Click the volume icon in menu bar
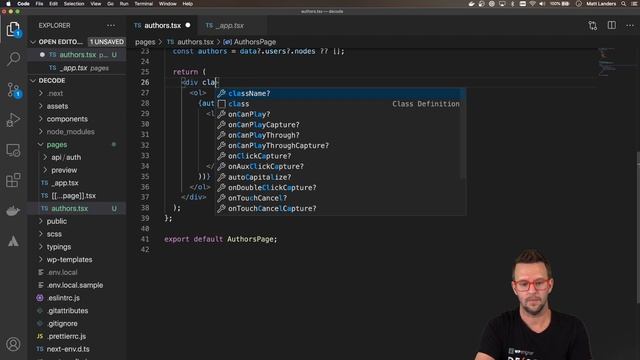This screenshot has height=360, width=640. point(542,4)
